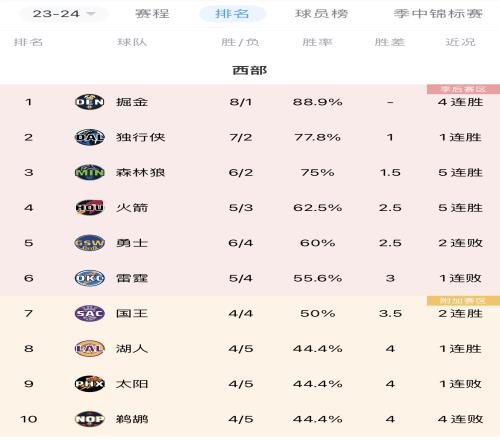Click the DEN Nuggets team logo
This screenshot has width=500, height=440.
[x=89, y=102]
